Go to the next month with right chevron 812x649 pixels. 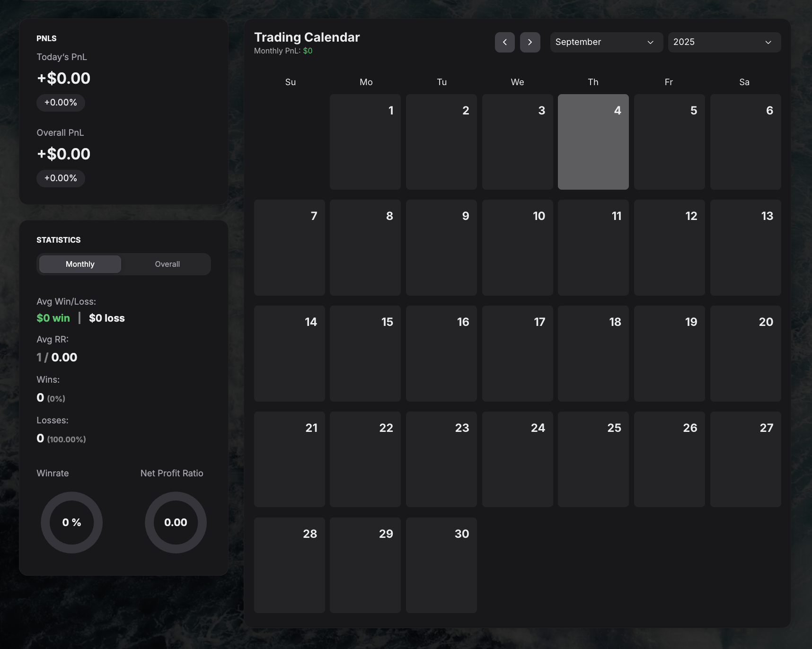click(x=530, y=43)
